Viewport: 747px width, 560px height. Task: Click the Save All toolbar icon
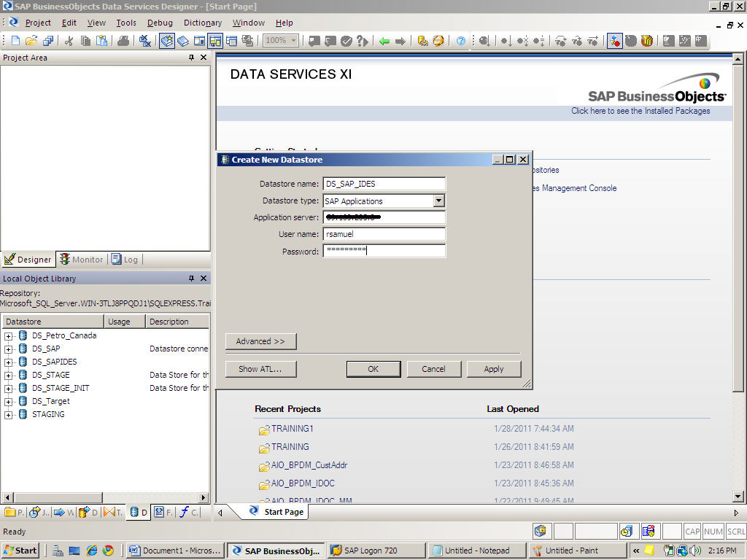click(x=47, y=41)
